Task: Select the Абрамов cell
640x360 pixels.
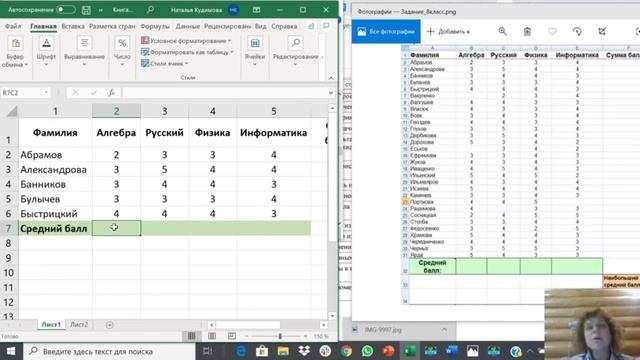Action: point(55,155)
